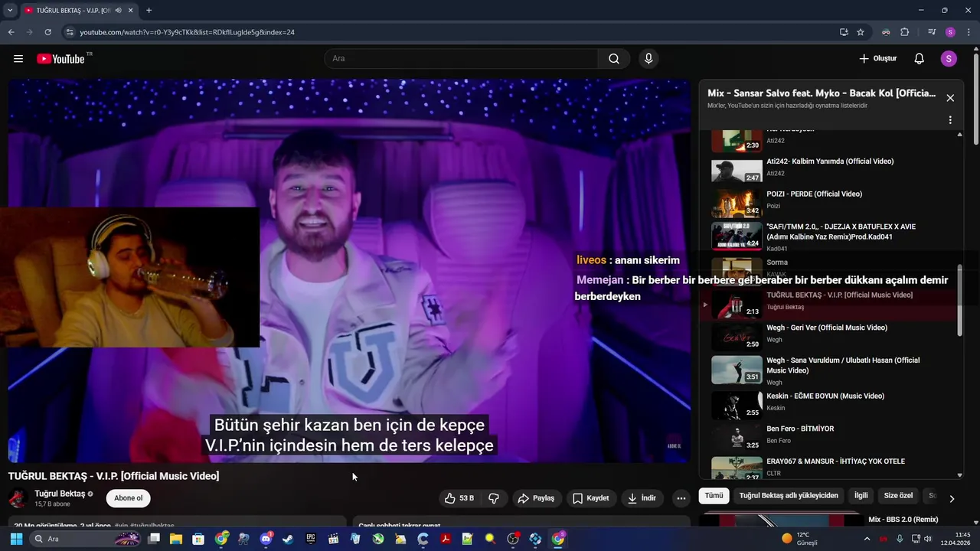Select the 'Size özel' filter chip
The image size is (980, 551).
click(898, 496)
